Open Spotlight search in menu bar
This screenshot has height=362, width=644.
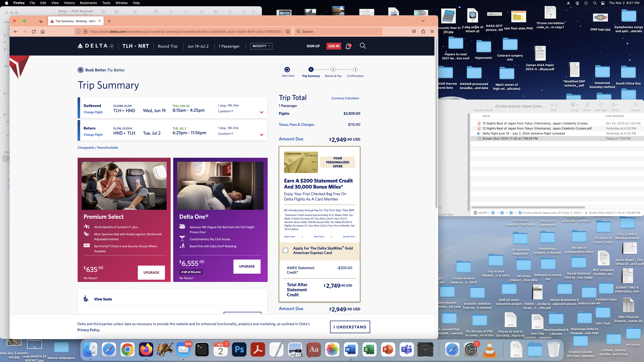click(595, 3)
